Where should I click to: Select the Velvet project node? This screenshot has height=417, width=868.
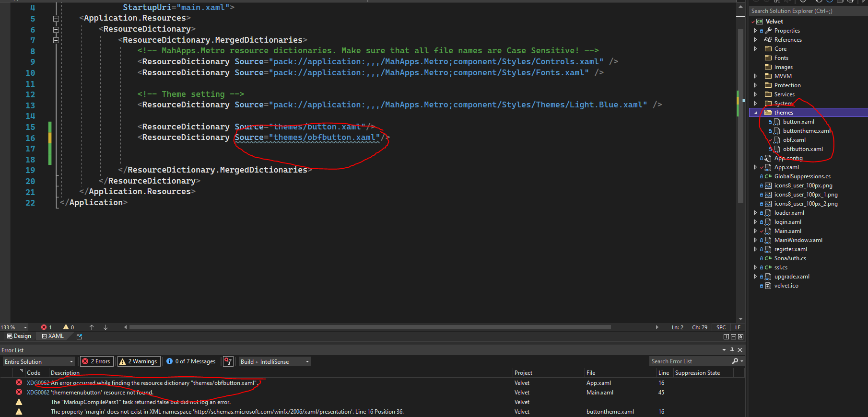tap(774, 22)
